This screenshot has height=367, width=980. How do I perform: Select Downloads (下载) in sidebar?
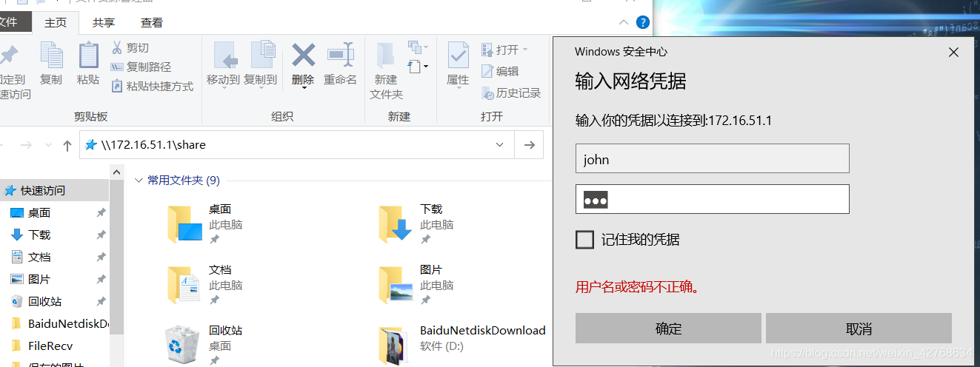click(39, 235)
